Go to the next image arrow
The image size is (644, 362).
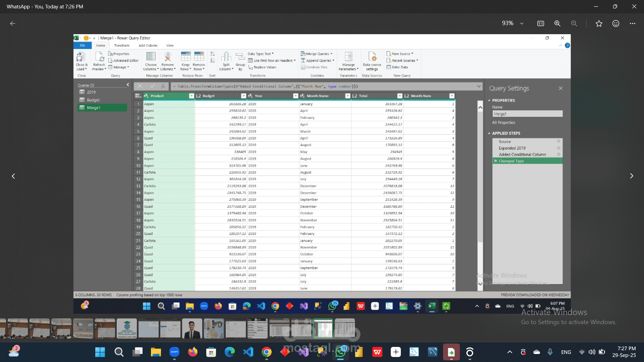point(631,176)
